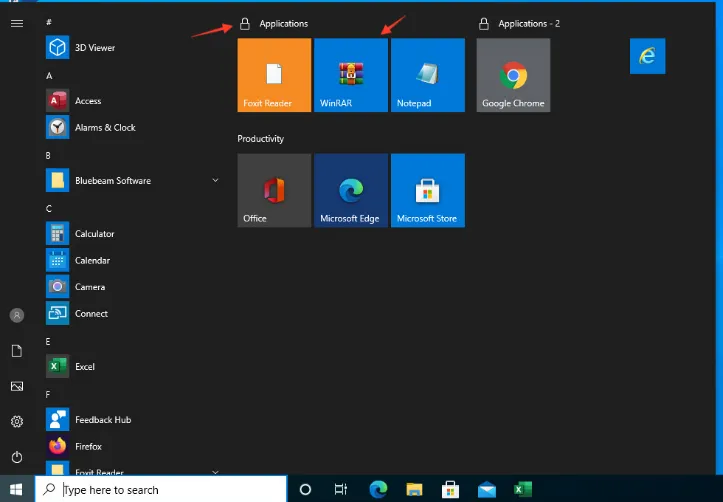Launch the Camera app
The width and height of the screenshot is (723, 502).
133,287
